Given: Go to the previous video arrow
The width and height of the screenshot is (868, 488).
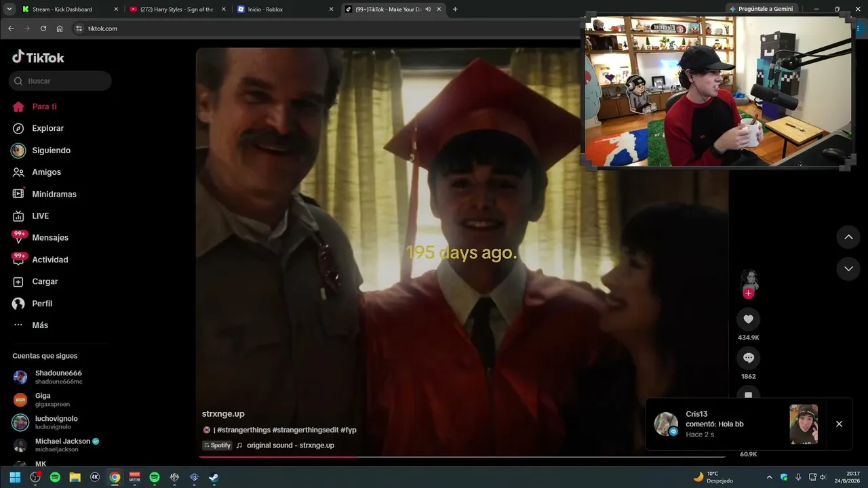Looking at the screenshot, I should 848,237.
